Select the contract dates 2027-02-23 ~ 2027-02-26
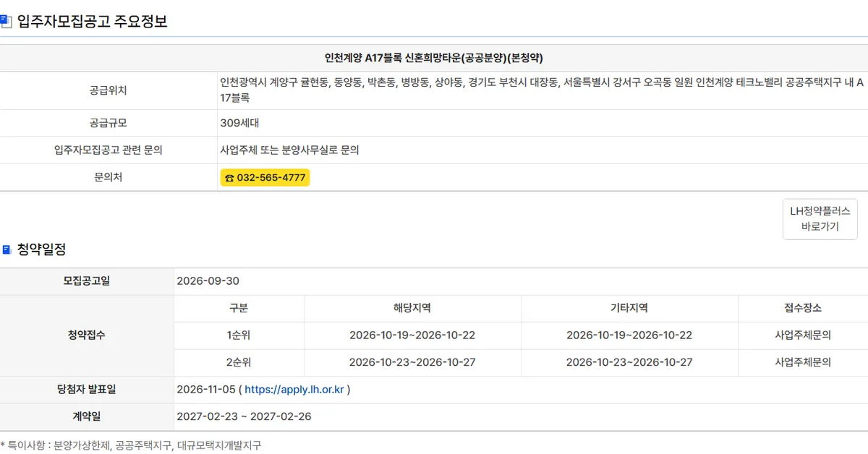The width and height of the screenshot is (868, 454). 244,416
